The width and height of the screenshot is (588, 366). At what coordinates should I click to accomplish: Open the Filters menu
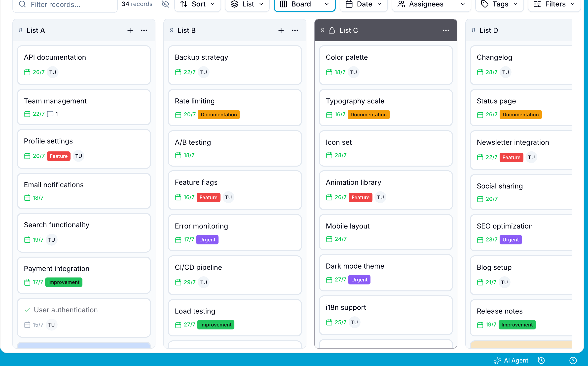click(x=554, y=4)
